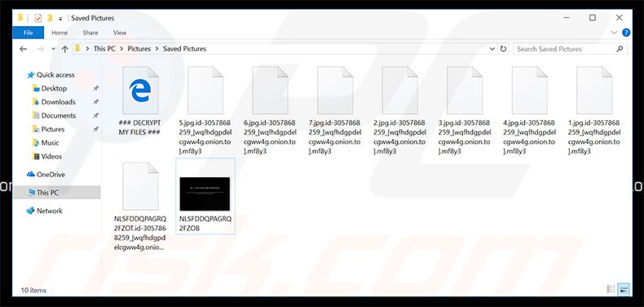The height and width of the screenshot is (307, 644).
Task: Select the NLSFDDQPAGRQ2FZOT.id file icon
Action: tap(140, 186)
